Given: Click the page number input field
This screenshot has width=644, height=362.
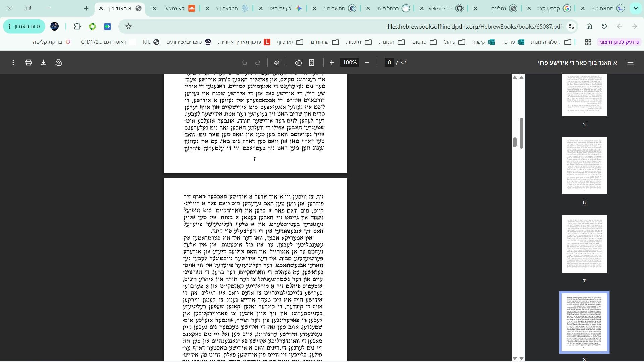Looking at the screenshot, I should 389,63.
